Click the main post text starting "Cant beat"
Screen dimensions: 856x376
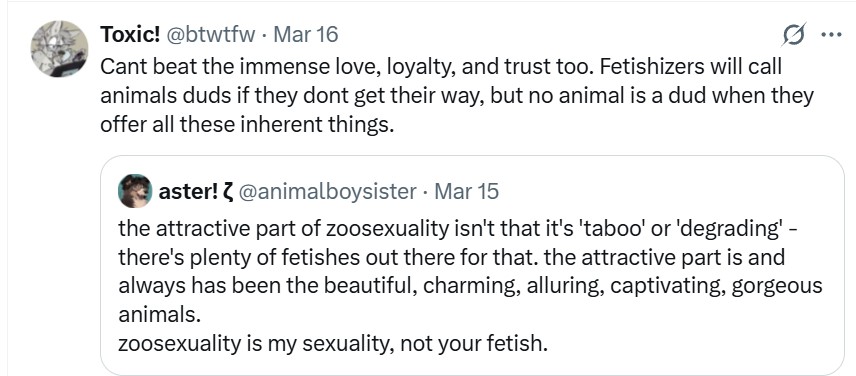point(456,96)
